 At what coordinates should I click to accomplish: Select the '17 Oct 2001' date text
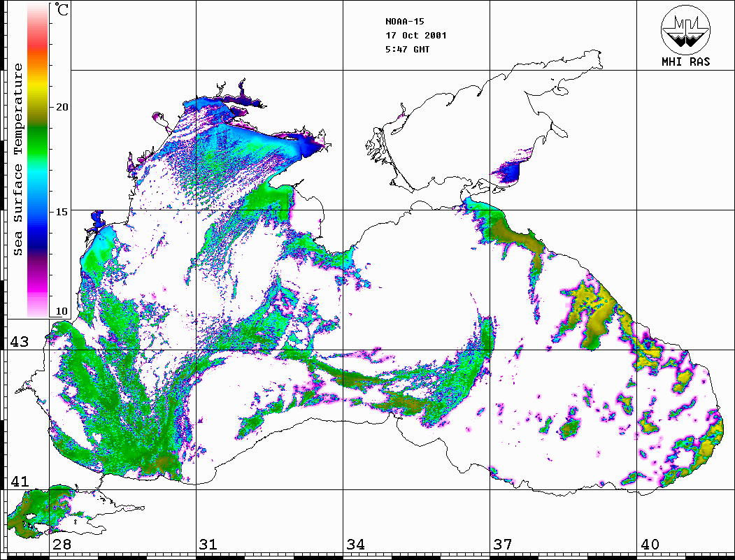416,36
